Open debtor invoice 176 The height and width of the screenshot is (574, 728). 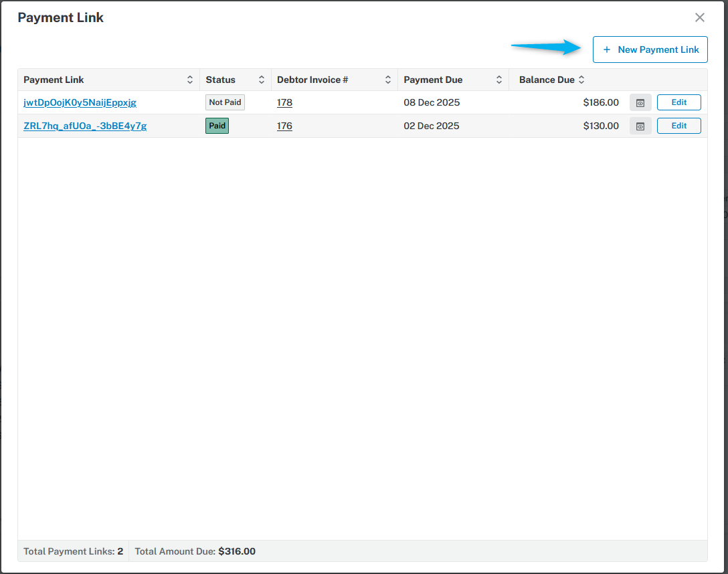(284, 126)
